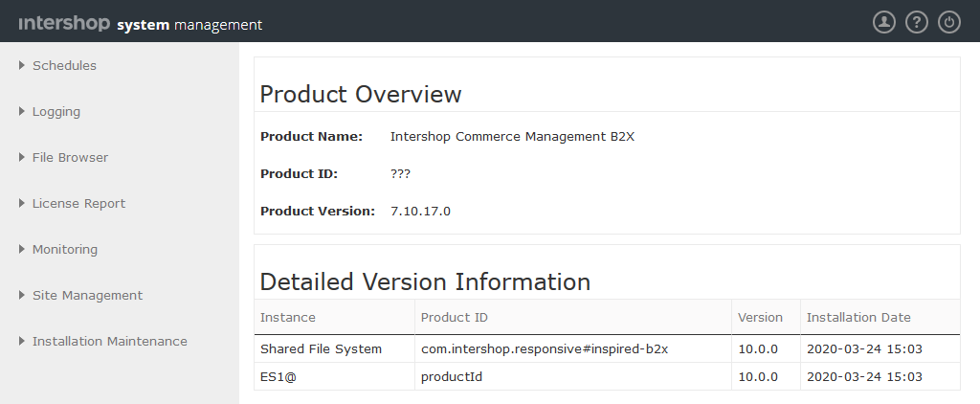Viewport: 980px width, 404px height.
Task: Click the productId cell
Action: tap(573, 376)
